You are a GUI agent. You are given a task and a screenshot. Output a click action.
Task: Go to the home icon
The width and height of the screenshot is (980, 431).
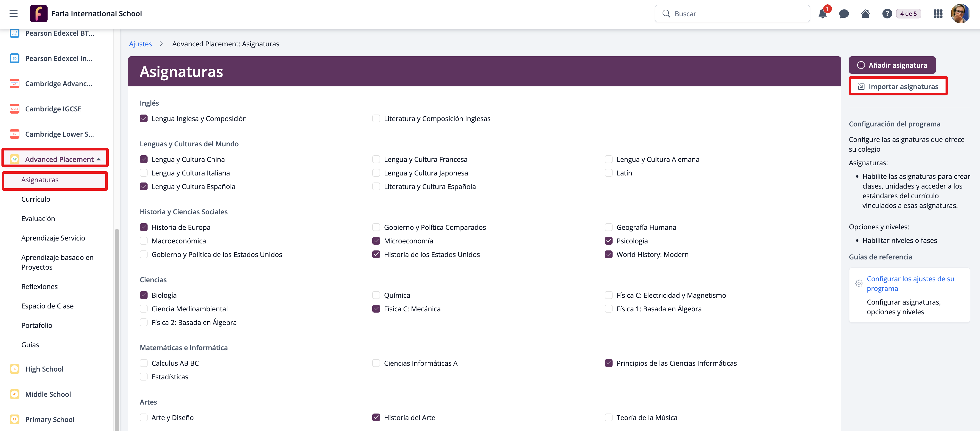pos(865,14)
